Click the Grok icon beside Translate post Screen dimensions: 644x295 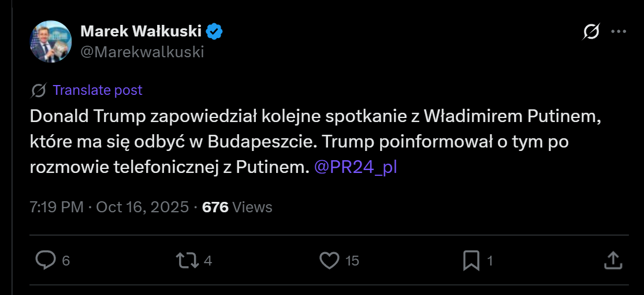click(39, 90)
